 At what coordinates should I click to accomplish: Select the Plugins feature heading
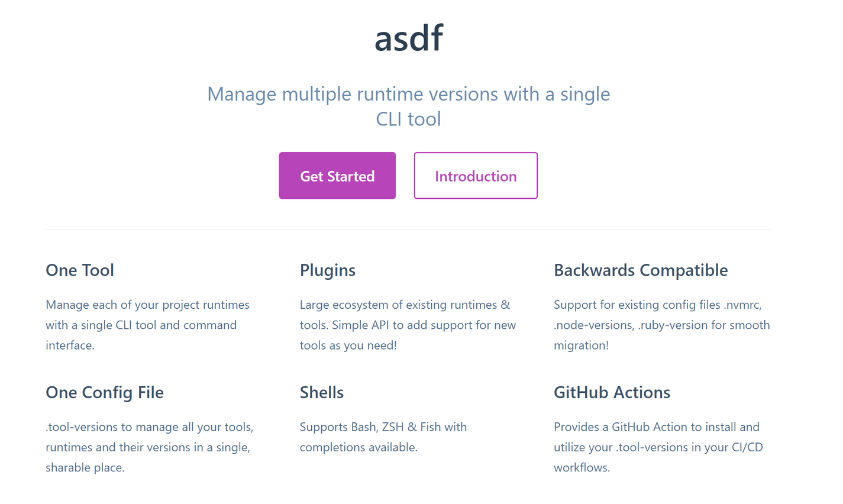[x=327, y=270]
